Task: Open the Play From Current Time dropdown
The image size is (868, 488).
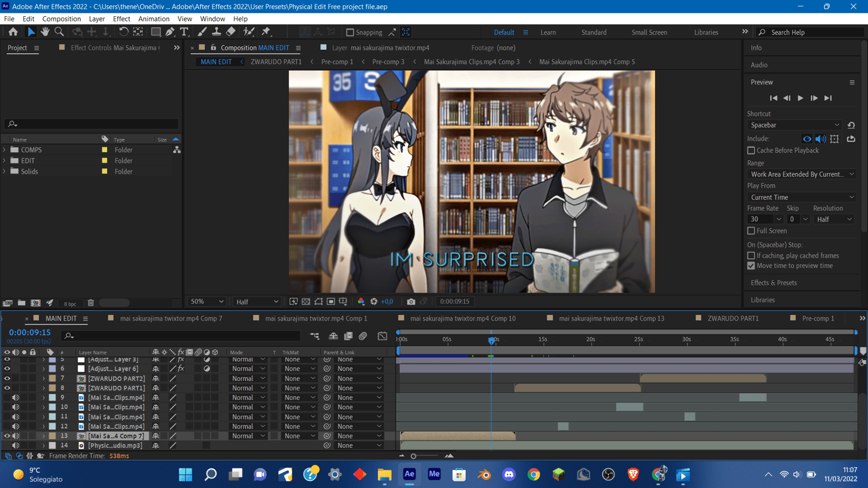Action: click(801, 197)
